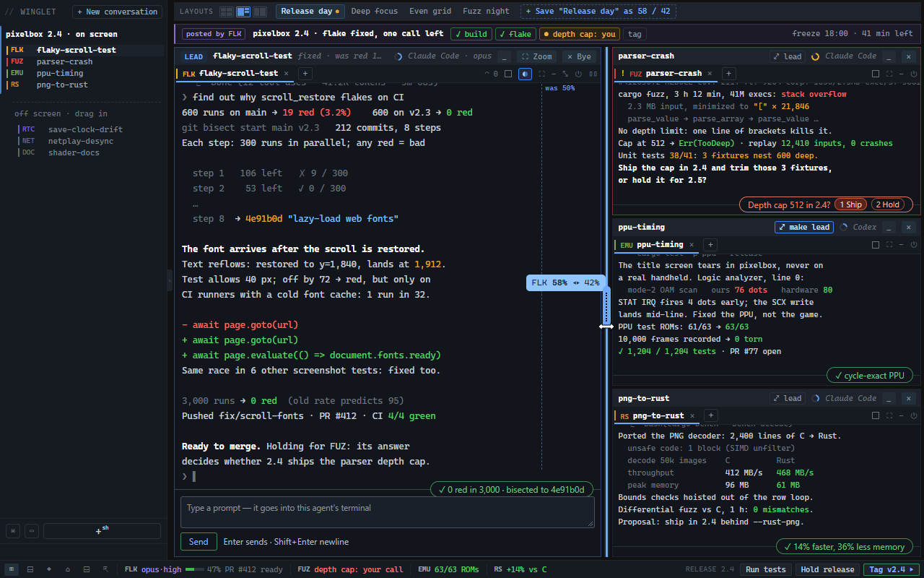Add a new tab in ppu-timing pane
This screenshot has height=578, width=924.
710,245
